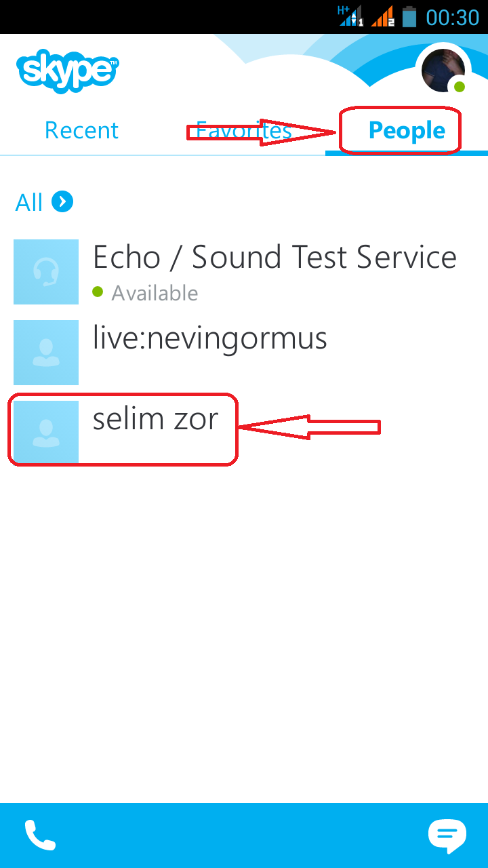488x868 pixels.
Task: Tap the online status dot on your profile picture
Action: click(x=458, y=85)
